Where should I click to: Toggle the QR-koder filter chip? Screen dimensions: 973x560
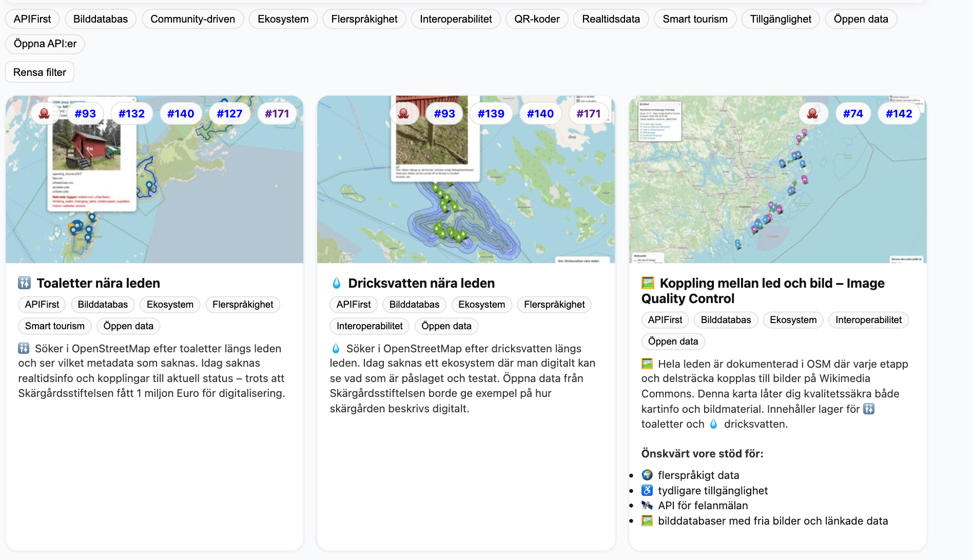coord(537,19)
